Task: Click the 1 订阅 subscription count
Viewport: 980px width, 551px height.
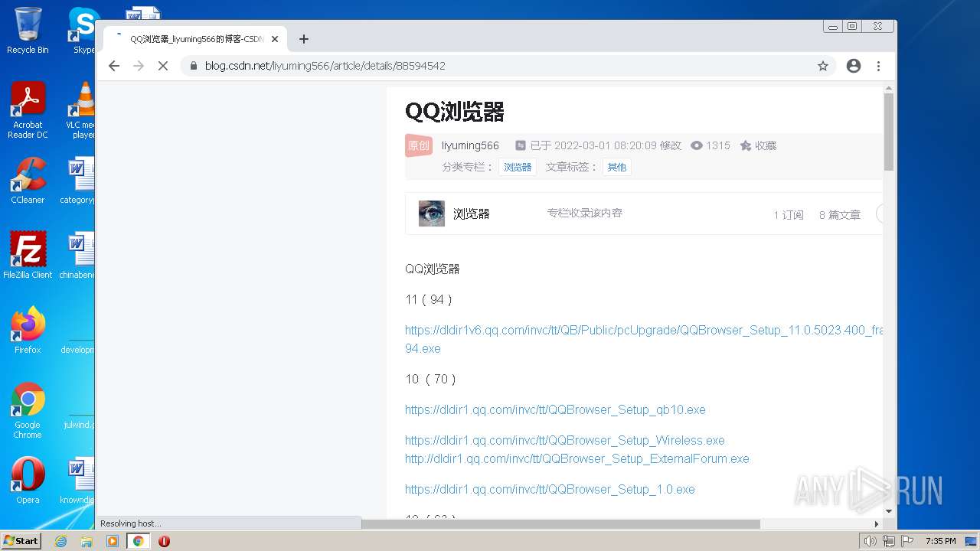Action: [789, 215]
